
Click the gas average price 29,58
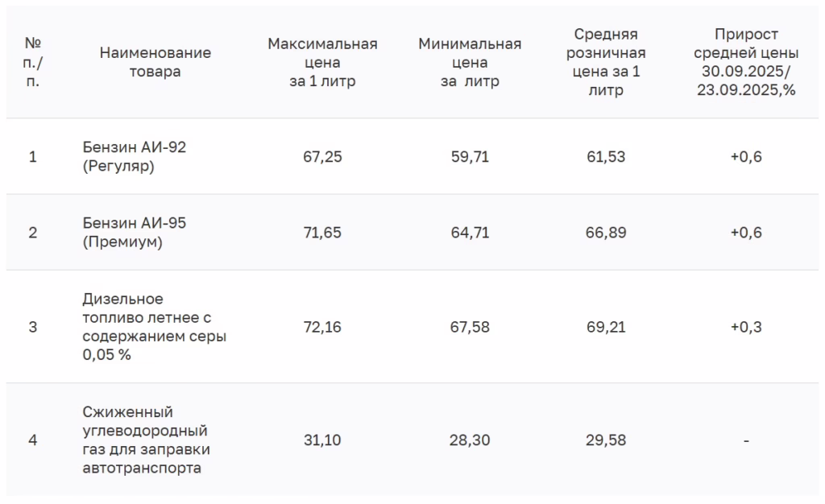click(606, 440)
